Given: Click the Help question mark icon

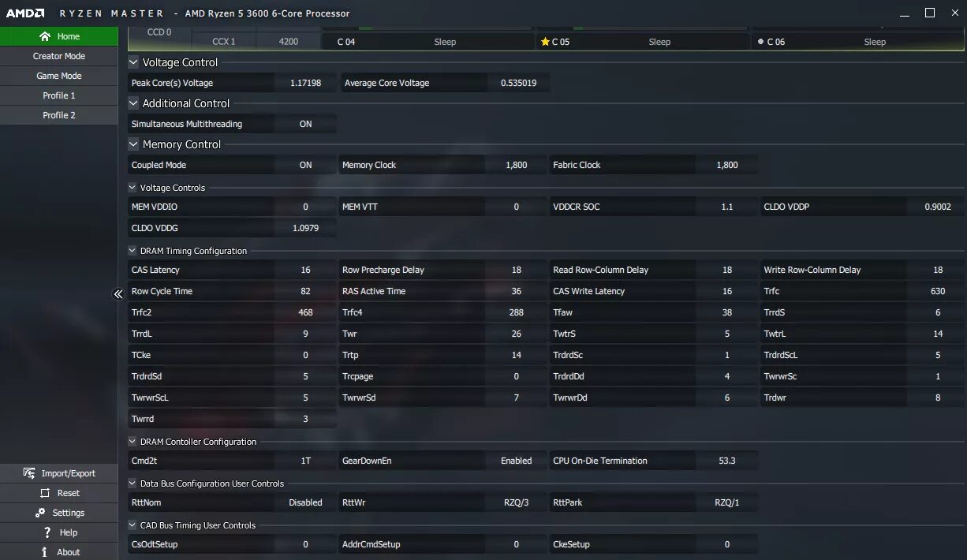Looking at the screenshot, I should [48, 532].
